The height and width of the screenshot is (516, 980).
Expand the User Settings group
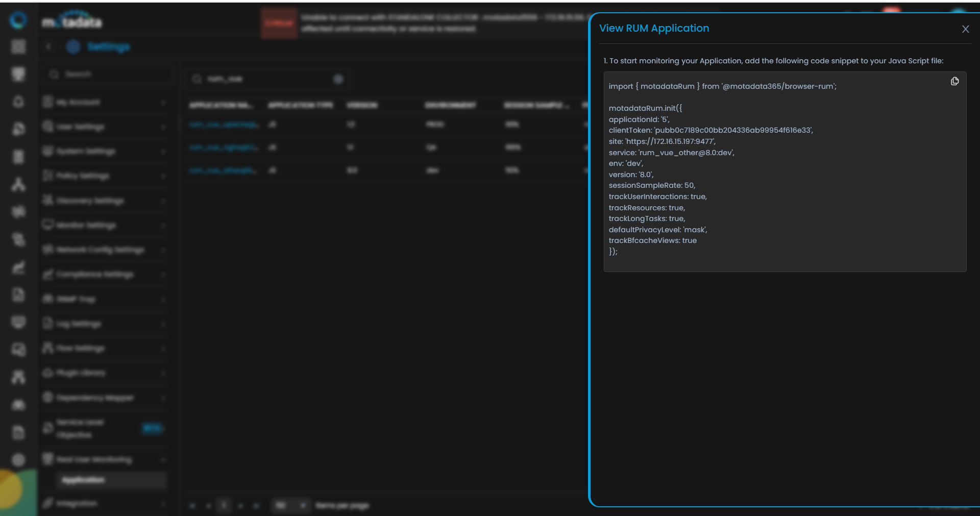click(x=104, y=127)
